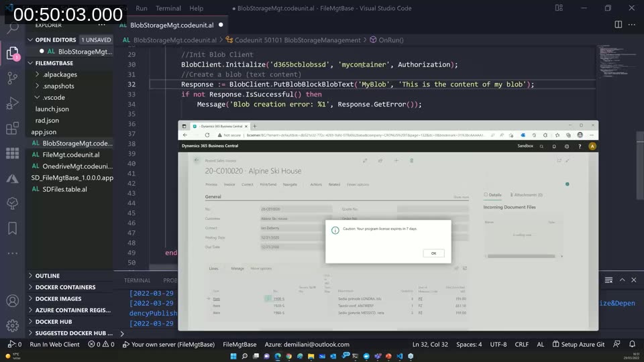Screen dimensions: 644x362
Task: Click Run In Web Client status item
Action: coord(54,345)
